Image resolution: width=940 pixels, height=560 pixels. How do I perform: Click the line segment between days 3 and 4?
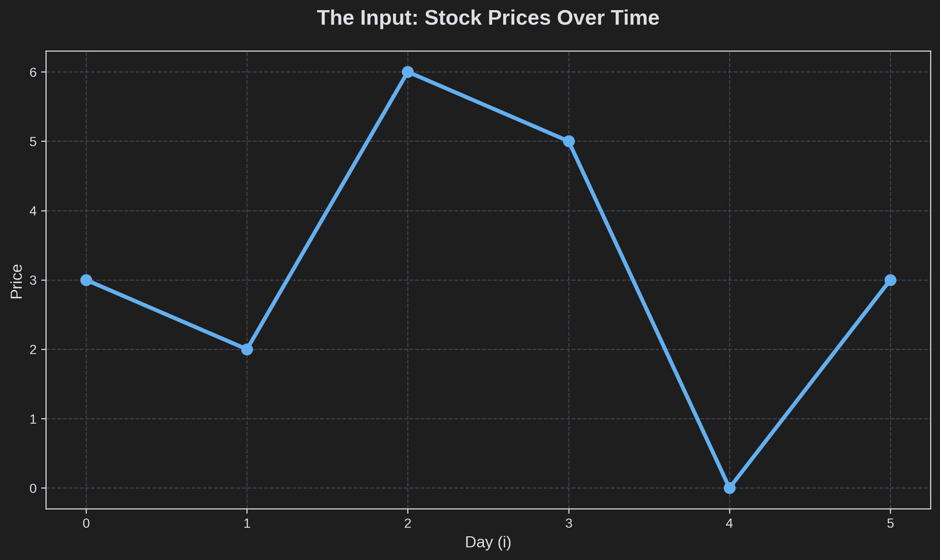pyautogui.click(x=649, y=315)
